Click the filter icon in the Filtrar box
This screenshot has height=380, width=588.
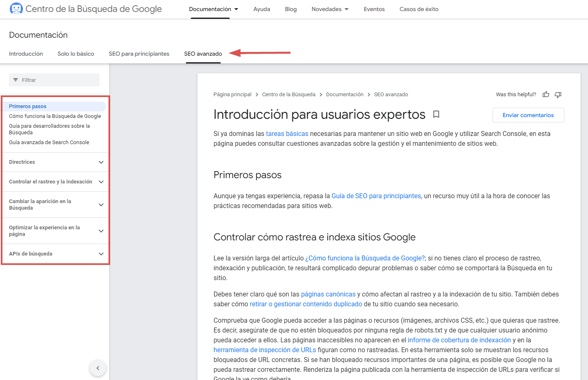click(x=16, y=80)
